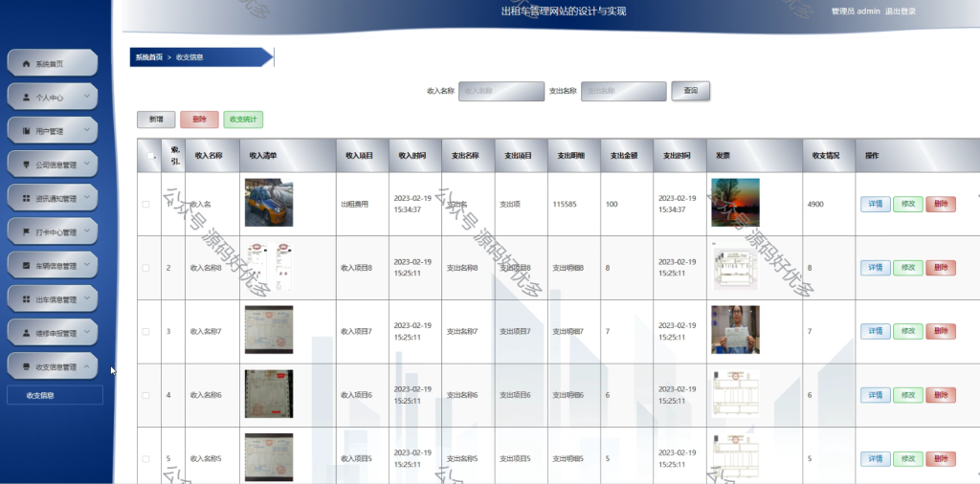
Task: Click the 退出登录 link
Action: pyautogui.click(x=901, y=11)
